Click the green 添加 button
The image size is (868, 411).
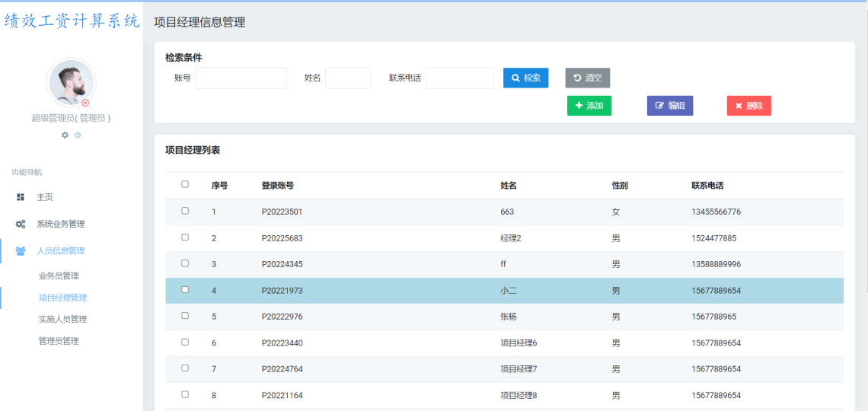[x=589, y=106]
